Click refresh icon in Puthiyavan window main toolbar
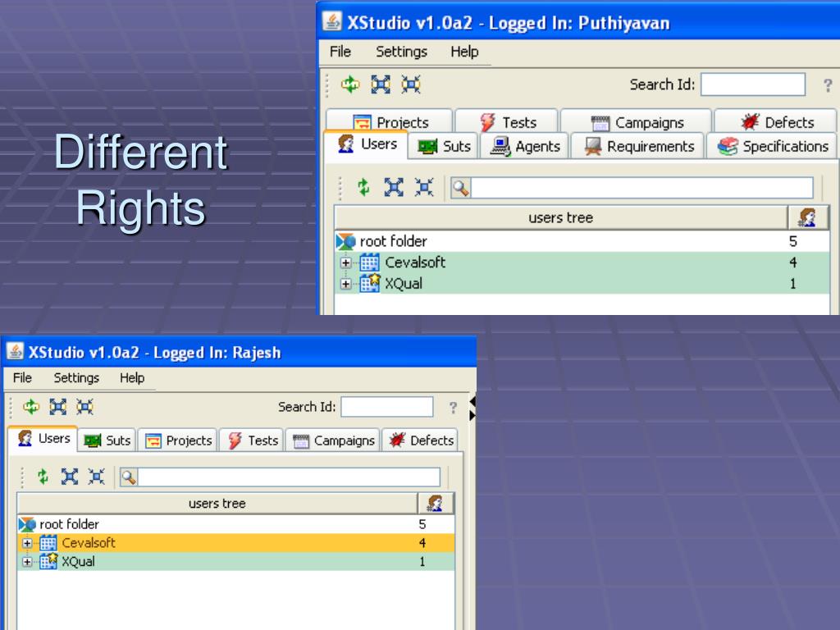 coord(350,84)
